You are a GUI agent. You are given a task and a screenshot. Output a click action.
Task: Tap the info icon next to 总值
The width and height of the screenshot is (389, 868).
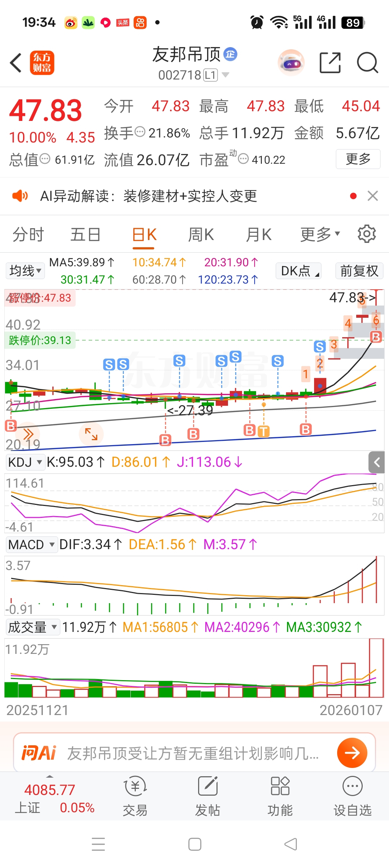[45, 159]
